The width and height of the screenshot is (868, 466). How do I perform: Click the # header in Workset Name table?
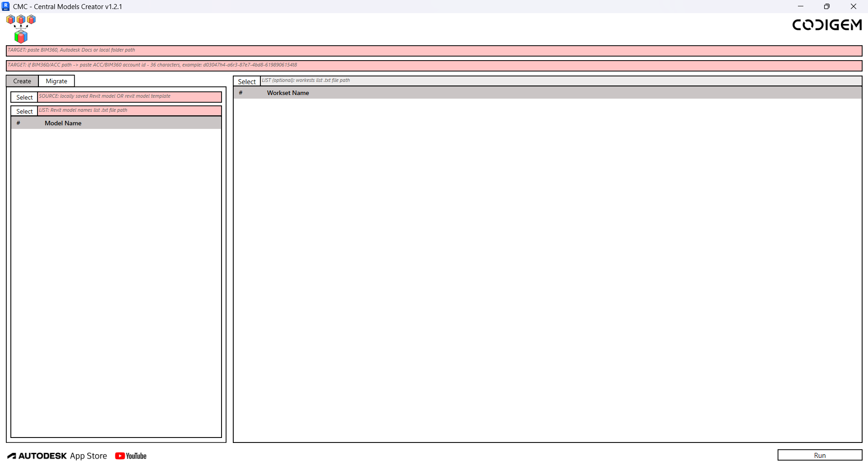[241, 93]
